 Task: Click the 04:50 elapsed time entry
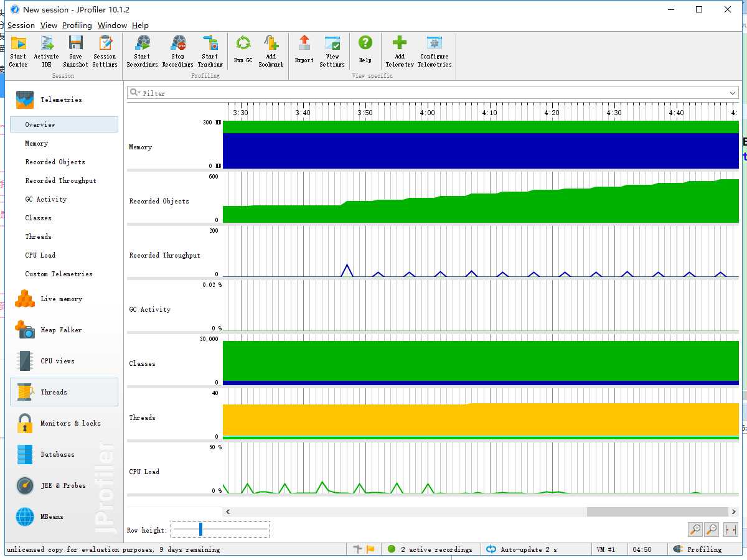pos(642,549)
